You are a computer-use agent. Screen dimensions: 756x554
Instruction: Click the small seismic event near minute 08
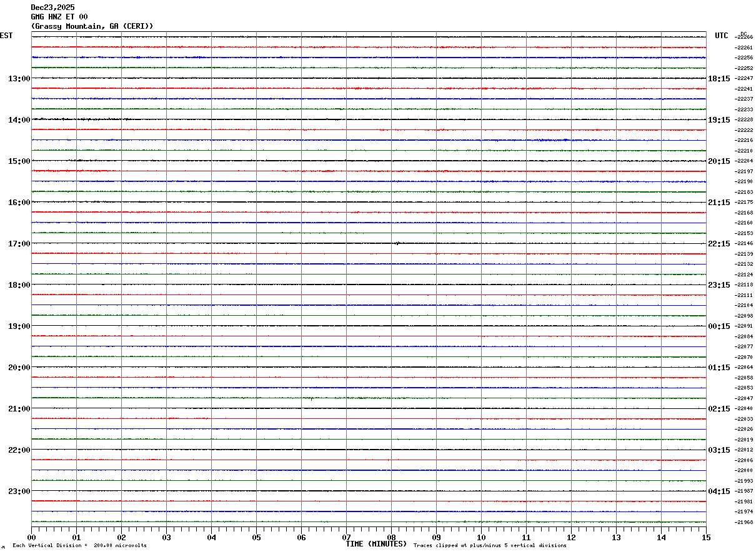pos(397,243)
